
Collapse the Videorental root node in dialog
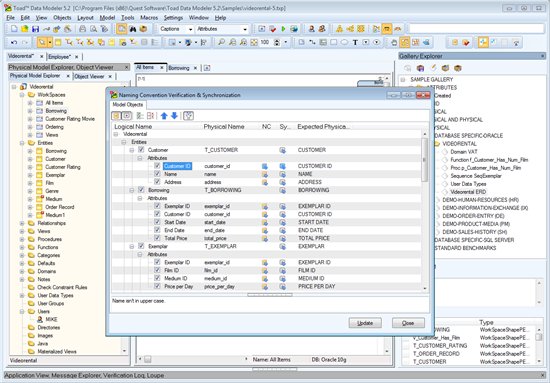[x=116, y=134]
